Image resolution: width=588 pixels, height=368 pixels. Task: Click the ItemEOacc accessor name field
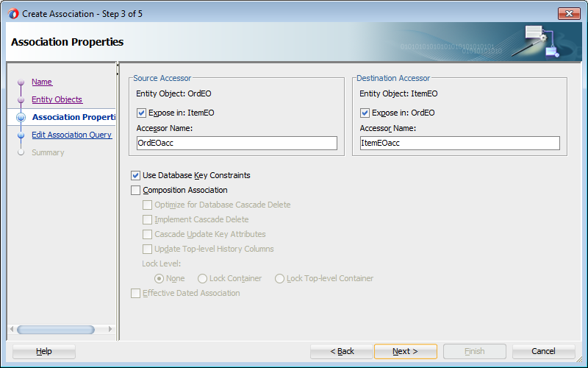460,143
